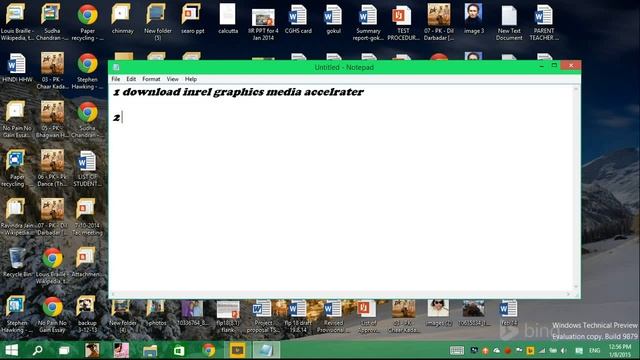Select the backup 3-12-13 folder
Screen dimensions: 640x360
click(87, 314)
